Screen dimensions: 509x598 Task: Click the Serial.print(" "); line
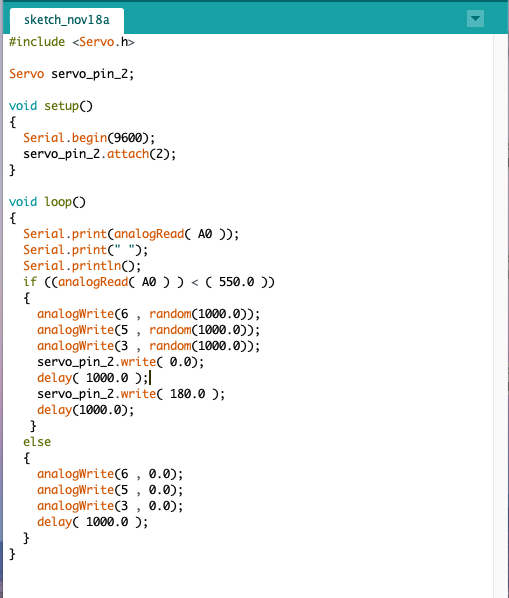coord(85,250)
